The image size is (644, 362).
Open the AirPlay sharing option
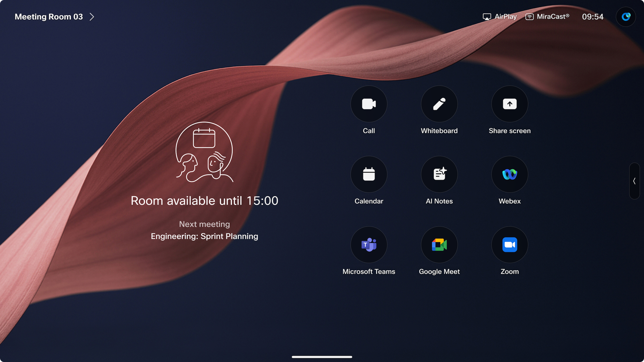(500, 17)
